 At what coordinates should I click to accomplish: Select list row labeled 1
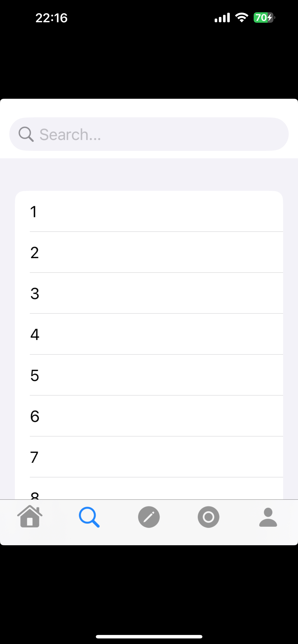pyautogui.click(x=149, y=211)
